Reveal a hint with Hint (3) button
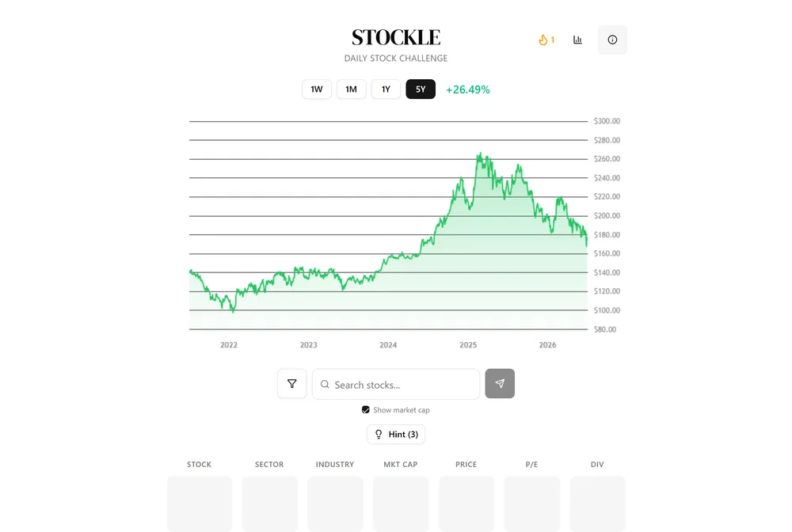 pos(396,434)
